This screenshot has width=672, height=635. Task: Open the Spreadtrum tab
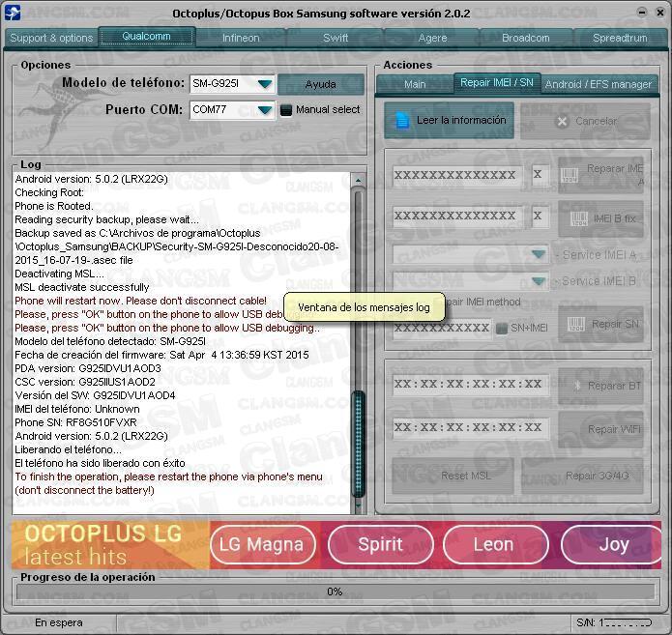(x=620, y=38)
